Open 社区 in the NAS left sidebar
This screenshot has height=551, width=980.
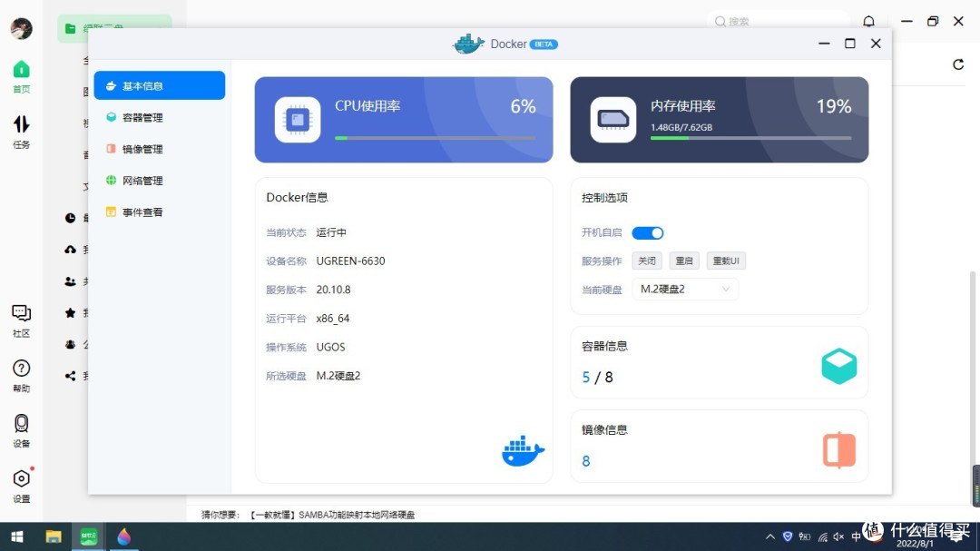(x=21, y=318)
